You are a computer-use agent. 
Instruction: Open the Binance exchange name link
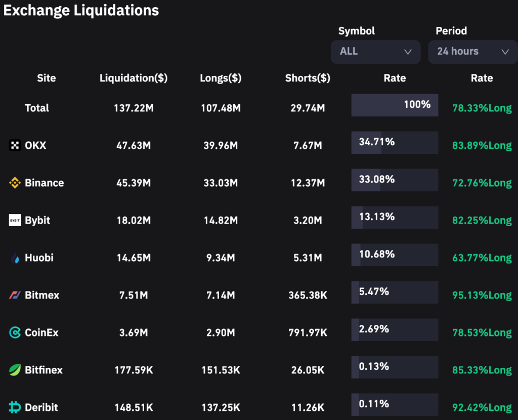45,183
